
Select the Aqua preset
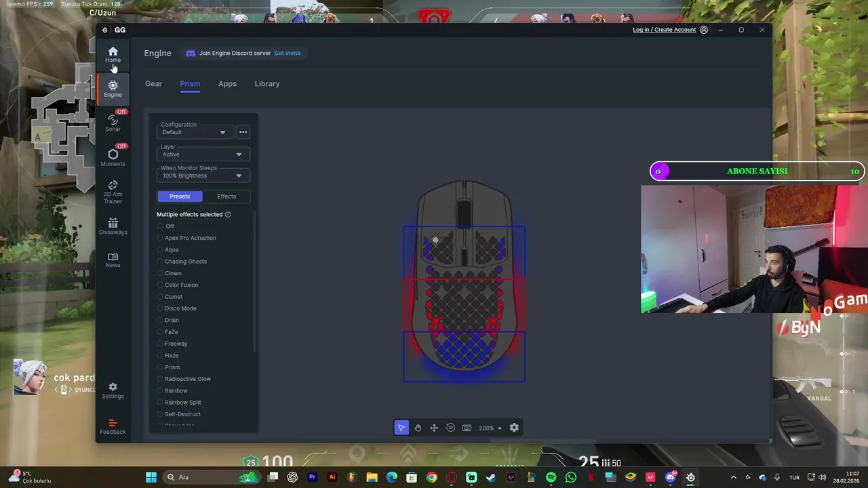pos(168,249)
